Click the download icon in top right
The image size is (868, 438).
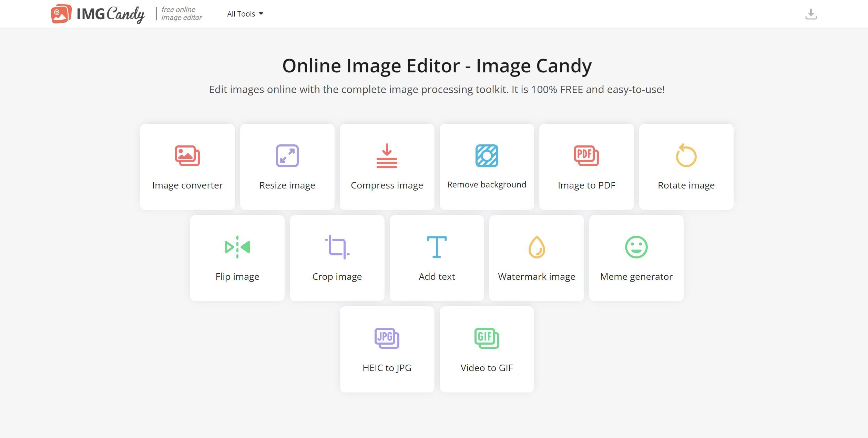pos(810,13)
